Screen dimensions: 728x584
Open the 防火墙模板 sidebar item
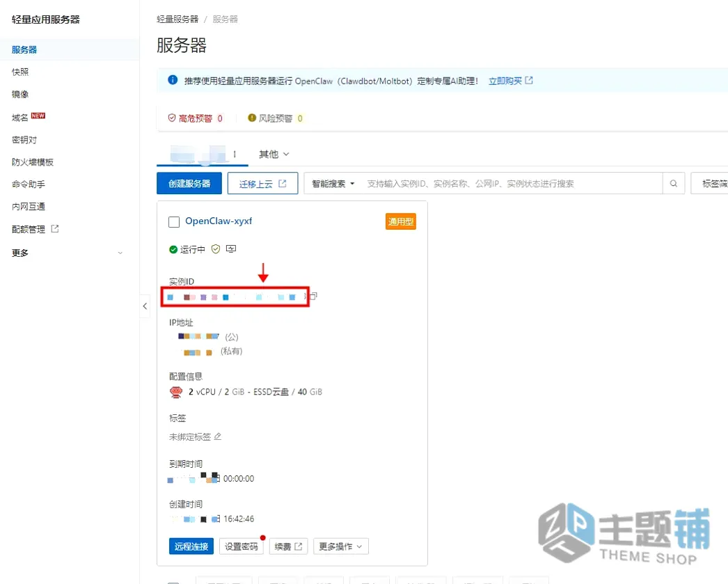(33, 162)
